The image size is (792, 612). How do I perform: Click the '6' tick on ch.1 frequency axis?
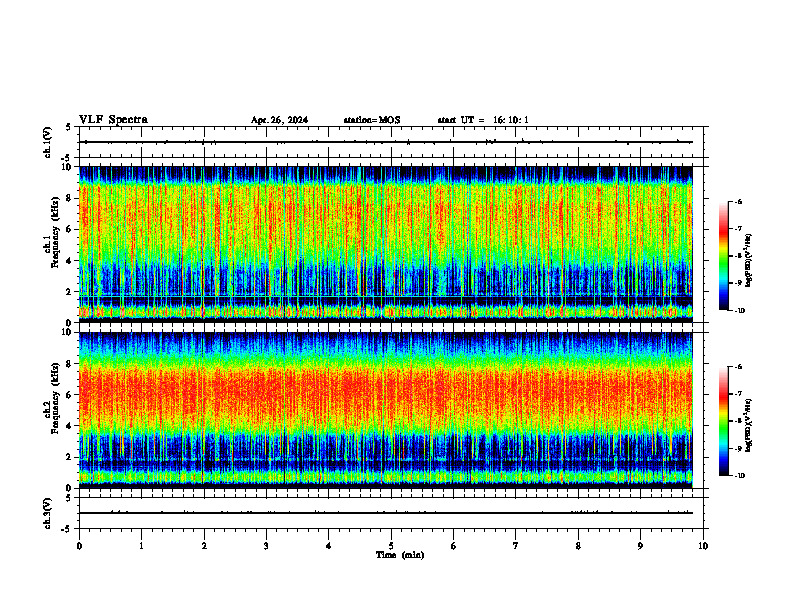[x=70, y=229]
